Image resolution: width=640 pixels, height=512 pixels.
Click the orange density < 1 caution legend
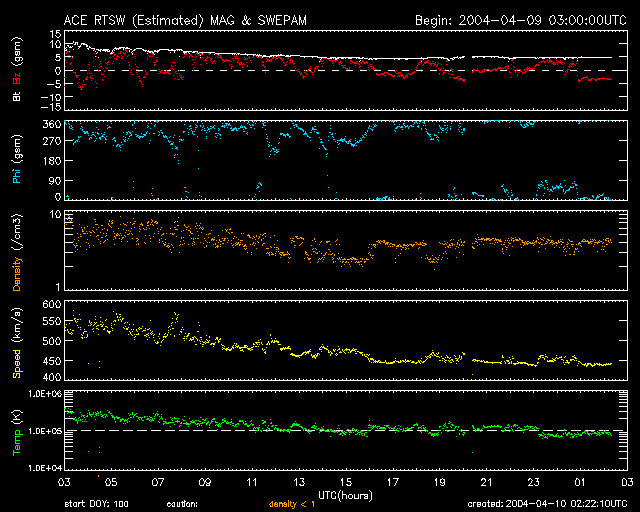click(x=291, y=503)
